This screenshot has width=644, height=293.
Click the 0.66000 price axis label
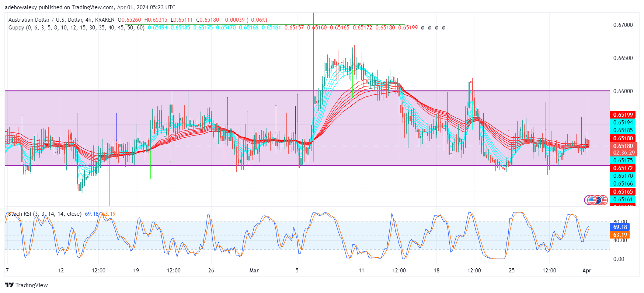623,91
